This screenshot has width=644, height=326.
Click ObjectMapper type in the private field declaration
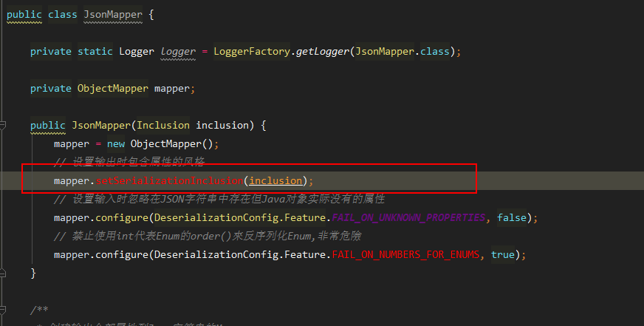[x=113, y=89]
